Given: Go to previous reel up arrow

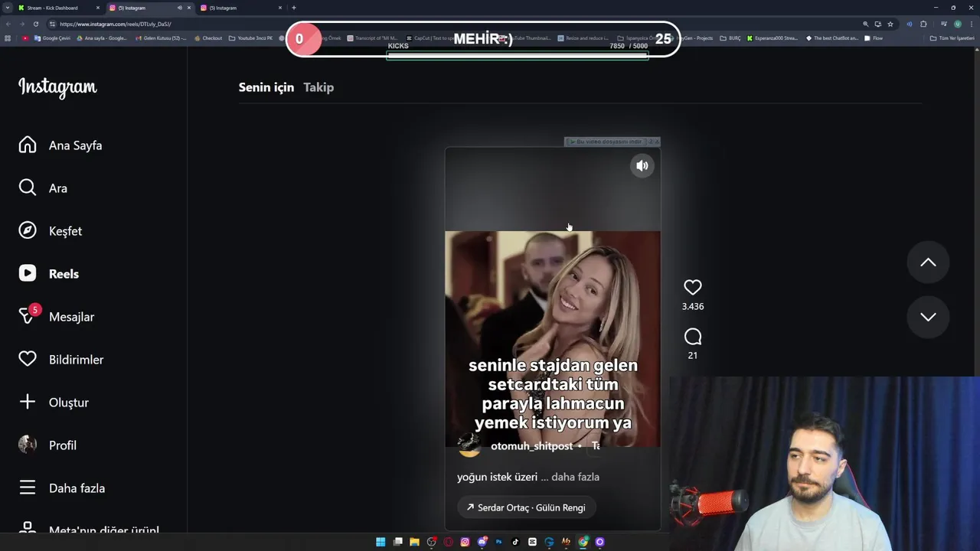Looking at the screenshot, I should click(928, 262).
